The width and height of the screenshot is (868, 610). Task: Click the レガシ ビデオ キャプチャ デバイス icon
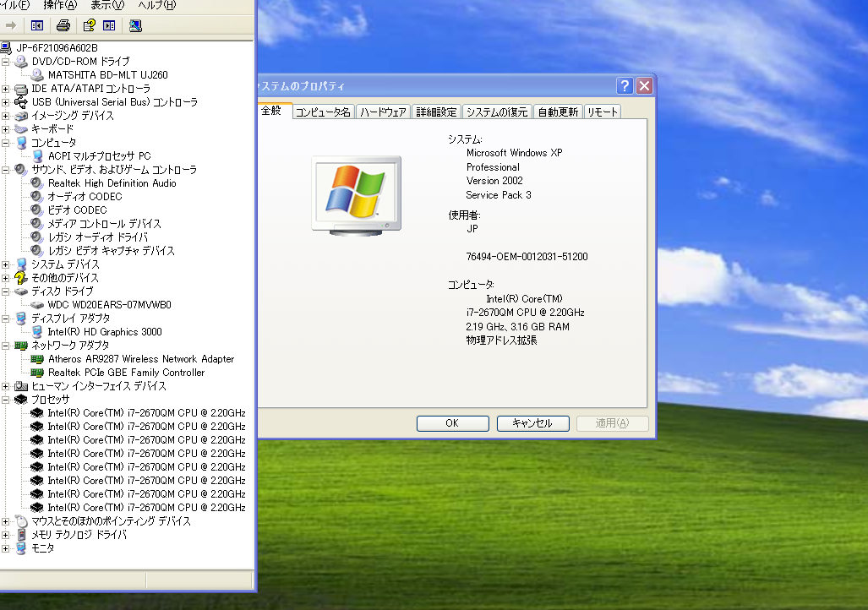coord(37,251)
